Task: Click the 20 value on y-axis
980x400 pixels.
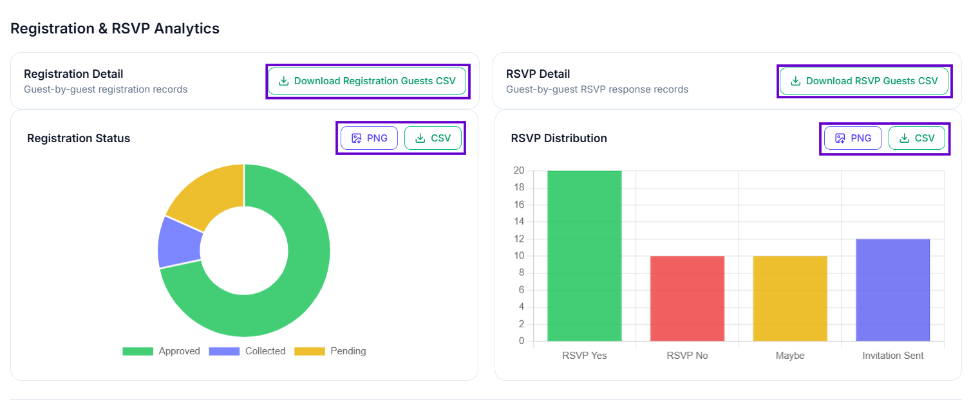Action: click(519, 170)
